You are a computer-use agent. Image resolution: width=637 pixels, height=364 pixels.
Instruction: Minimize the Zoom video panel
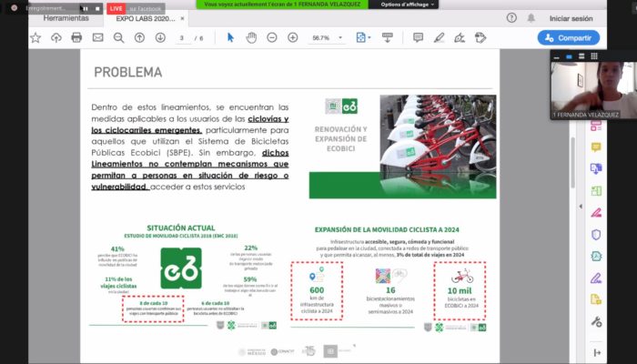click(x=557, y=56)
